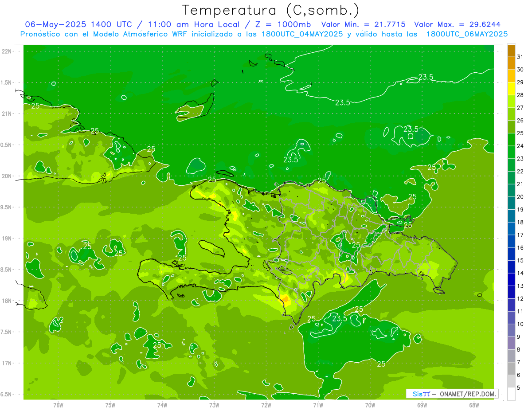The height and width of the screenshot is (411, 532).
Task: Click the legend scale value 30
Action: (x=520, y=70)
